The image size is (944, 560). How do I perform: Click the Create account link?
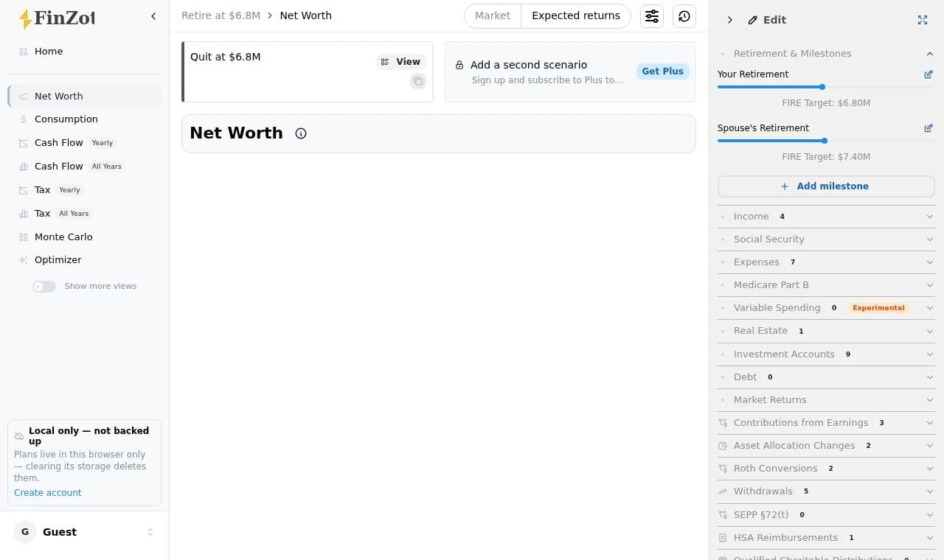(x=48, y=493)
